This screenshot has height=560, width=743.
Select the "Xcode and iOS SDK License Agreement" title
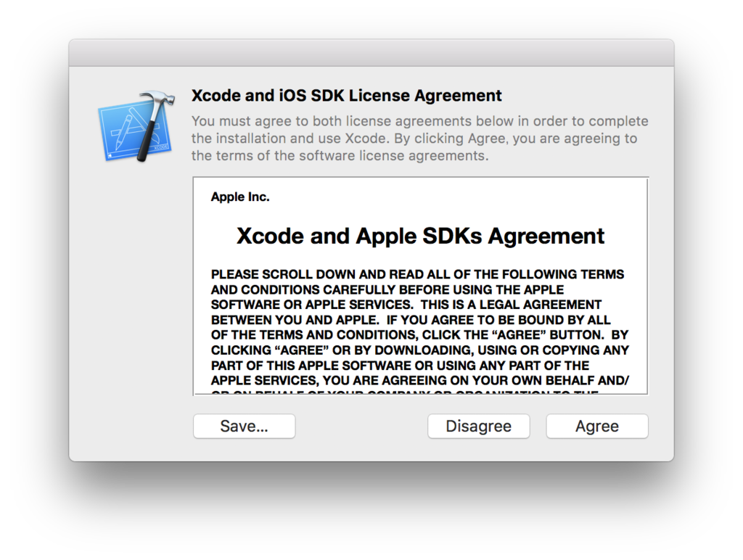tap(346, 96)
